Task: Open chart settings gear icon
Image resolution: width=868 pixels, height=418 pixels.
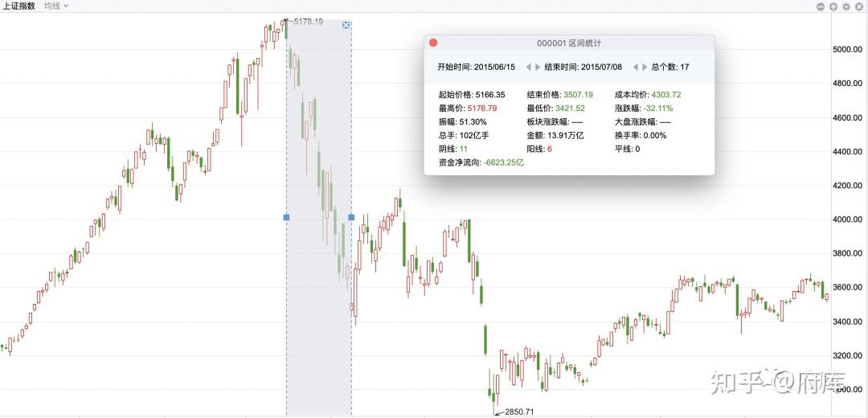Action: coord(845,6)
